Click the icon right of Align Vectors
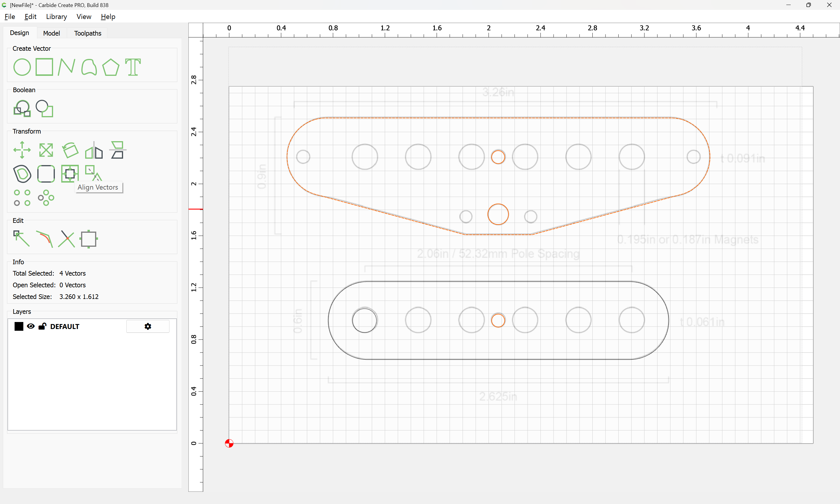Screen dimensions: 840x504 tap(93, 173)
